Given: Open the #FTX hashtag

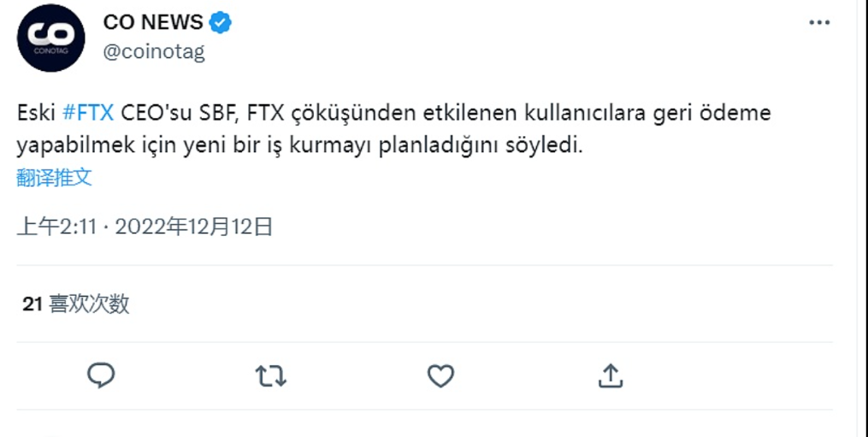Looking at the screenshot, I should (x=89, y=114).
